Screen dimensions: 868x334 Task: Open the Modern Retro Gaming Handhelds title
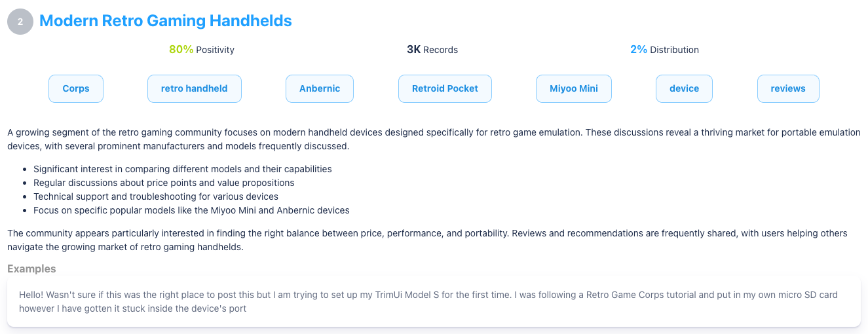click(166, 21)
